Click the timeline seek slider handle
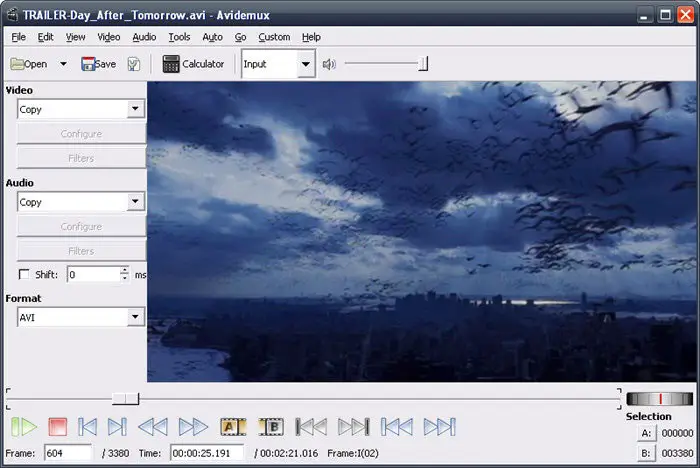The width and height of the screenshot is (700, 468). (125, 398)
